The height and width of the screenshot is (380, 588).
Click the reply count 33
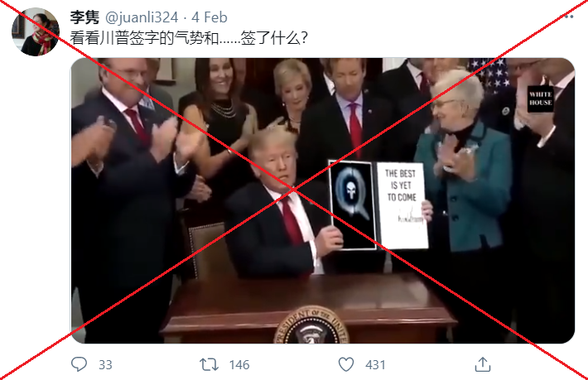click(105, 364)
